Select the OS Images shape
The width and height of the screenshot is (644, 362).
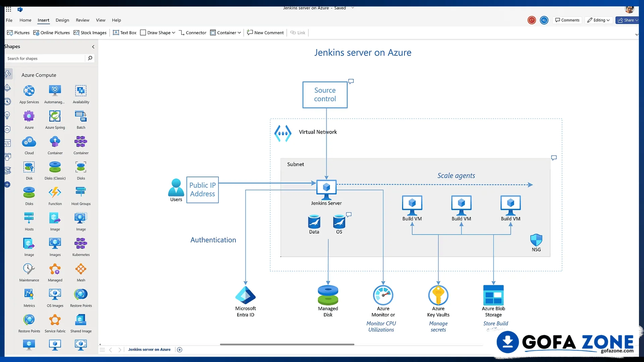coord(55,298)
